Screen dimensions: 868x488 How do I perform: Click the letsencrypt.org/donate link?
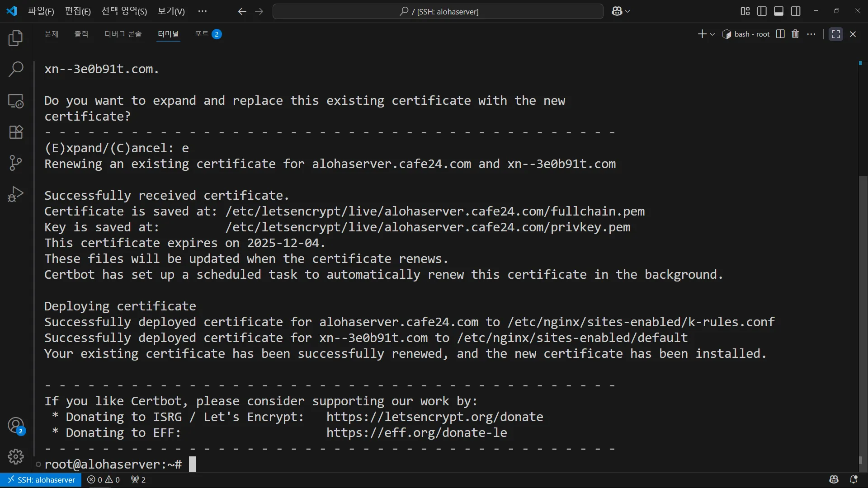point(434,417)
